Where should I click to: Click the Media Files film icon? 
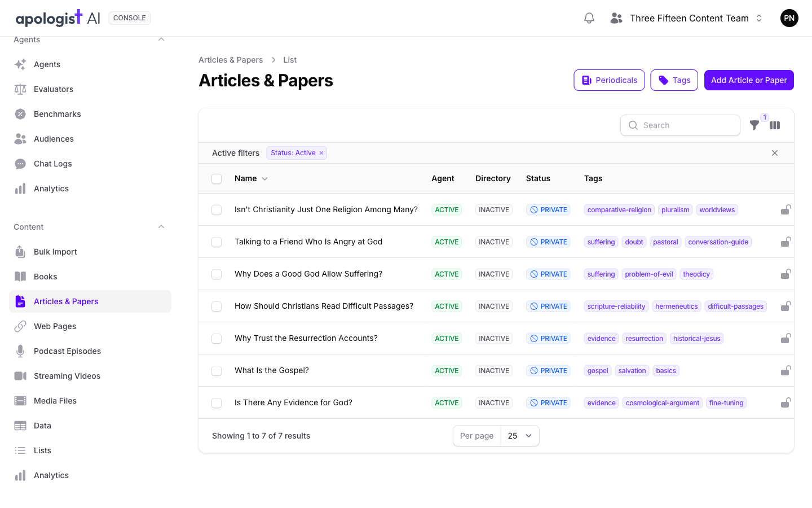20,401
